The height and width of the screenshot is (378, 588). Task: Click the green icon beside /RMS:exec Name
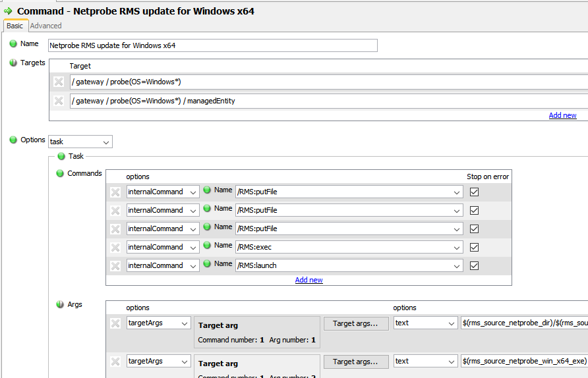click(x=207, y=246)
